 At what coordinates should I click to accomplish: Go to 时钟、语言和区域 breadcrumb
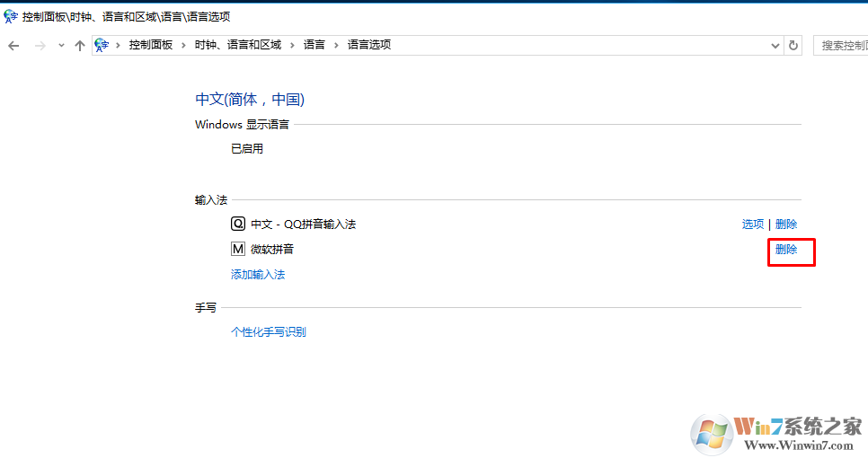click(x=237, y=45)
